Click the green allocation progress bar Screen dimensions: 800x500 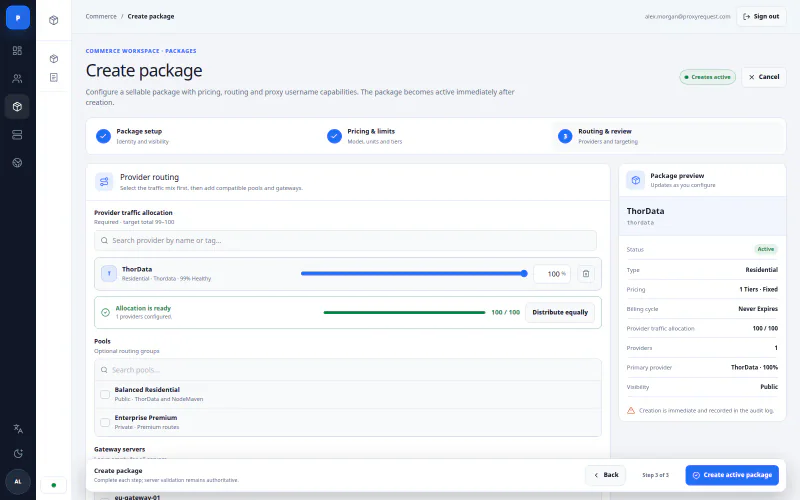pyautogui.click(x=404, y=312)
